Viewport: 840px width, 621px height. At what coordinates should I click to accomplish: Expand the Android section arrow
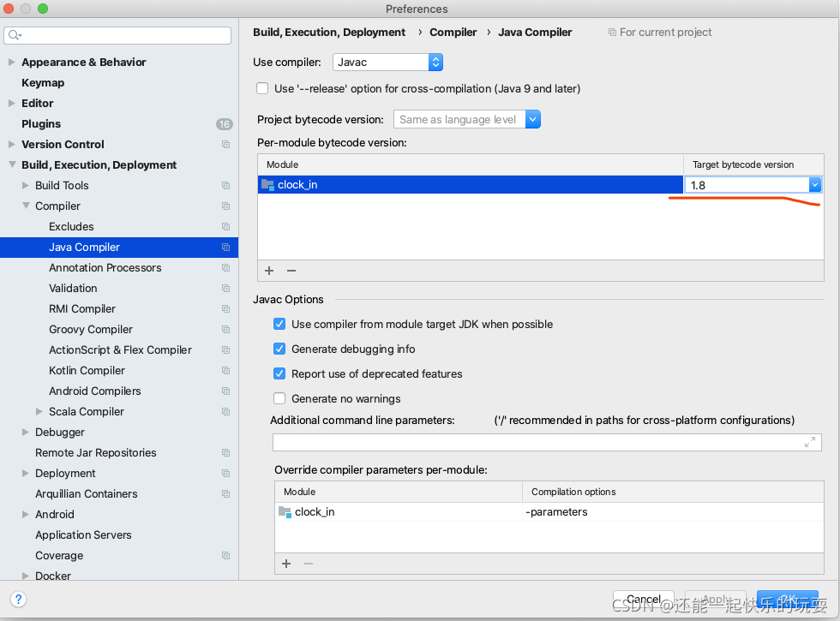click(25, 515)
